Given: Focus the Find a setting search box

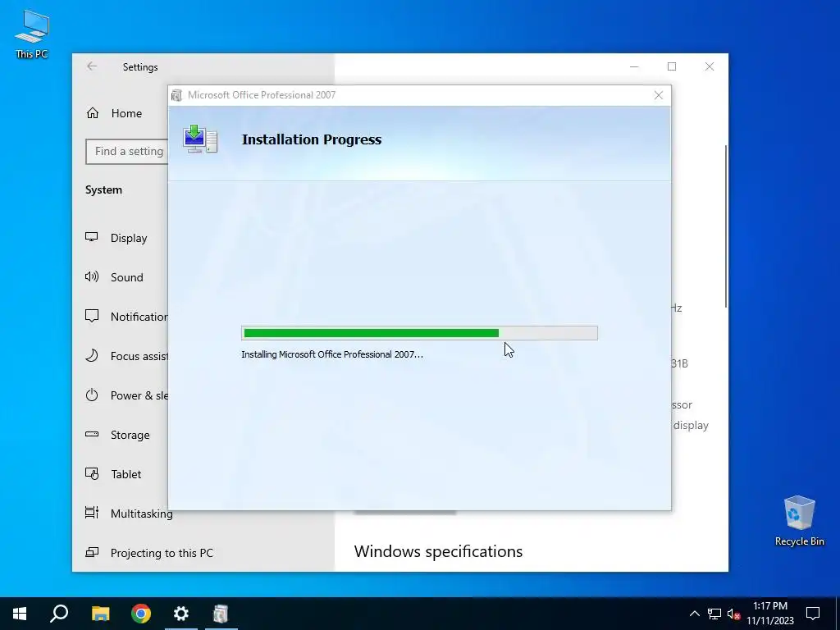Looking at the screenshot, I should pos(127,151).
